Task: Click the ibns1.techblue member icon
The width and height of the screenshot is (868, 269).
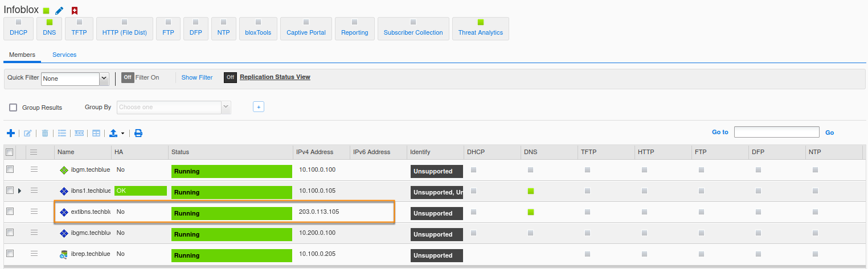Action: (x=64, y=191)
